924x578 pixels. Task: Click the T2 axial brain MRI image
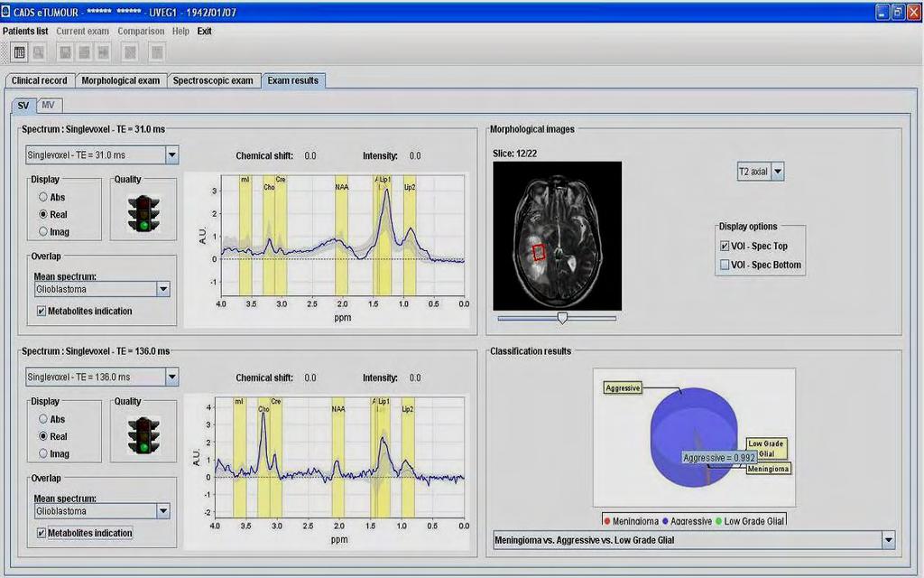[557, 236]
